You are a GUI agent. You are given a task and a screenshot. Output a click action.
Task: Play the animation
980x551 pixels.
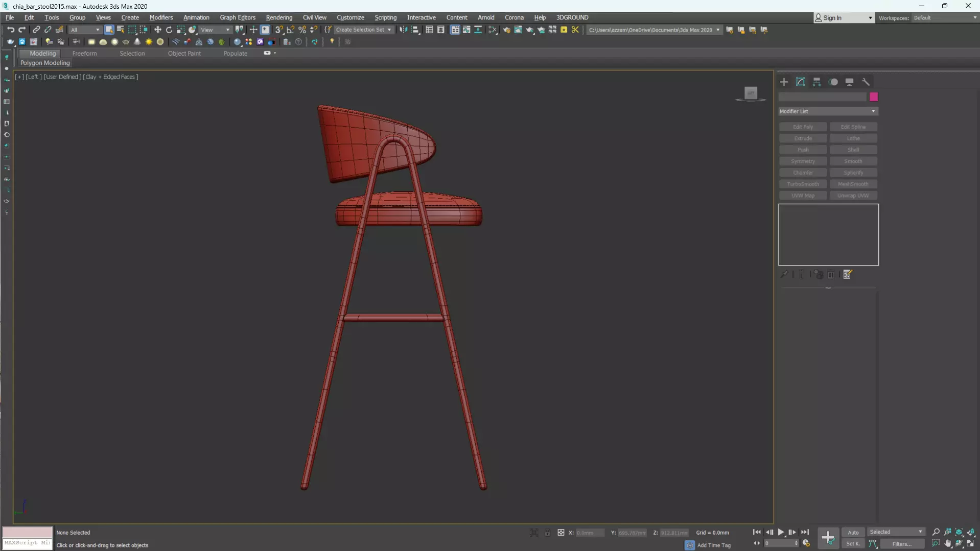[781, 532]
